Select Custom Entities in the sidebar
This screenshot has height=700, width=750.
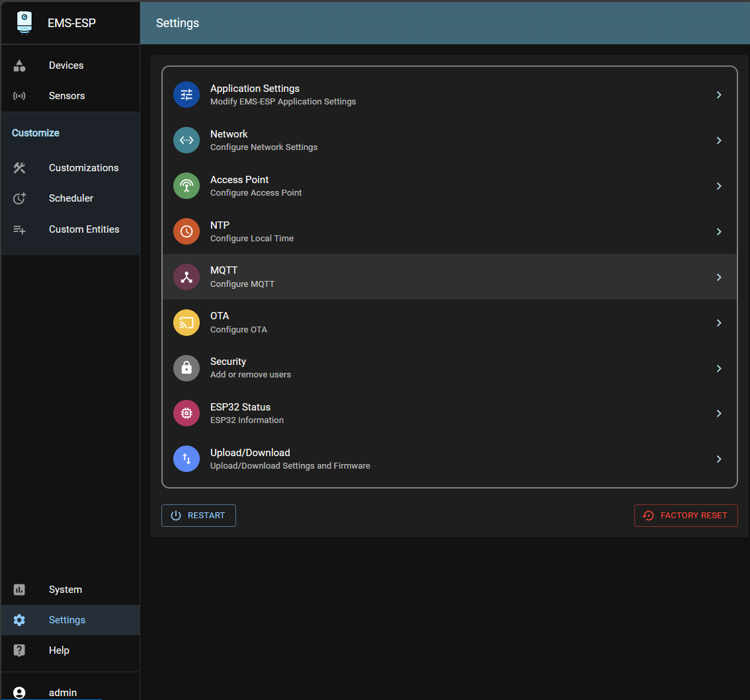click(84, 229)
